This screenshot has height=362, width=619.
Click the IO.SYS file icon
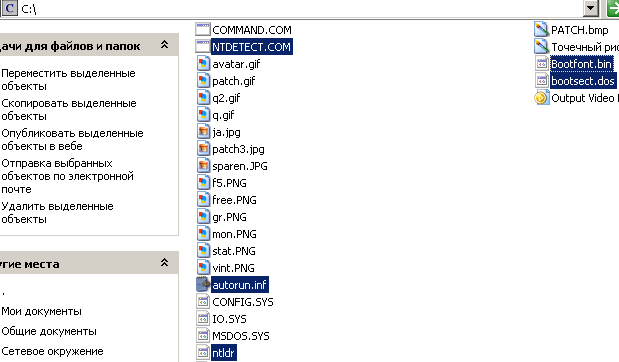(x=203, y=319)
